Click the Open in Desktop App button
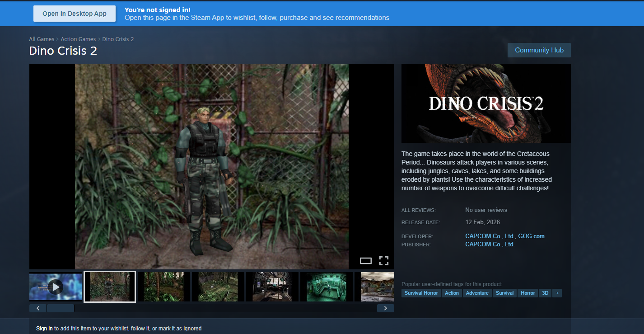The height and width of the screenshot is (334, 644). coord(75,14)
